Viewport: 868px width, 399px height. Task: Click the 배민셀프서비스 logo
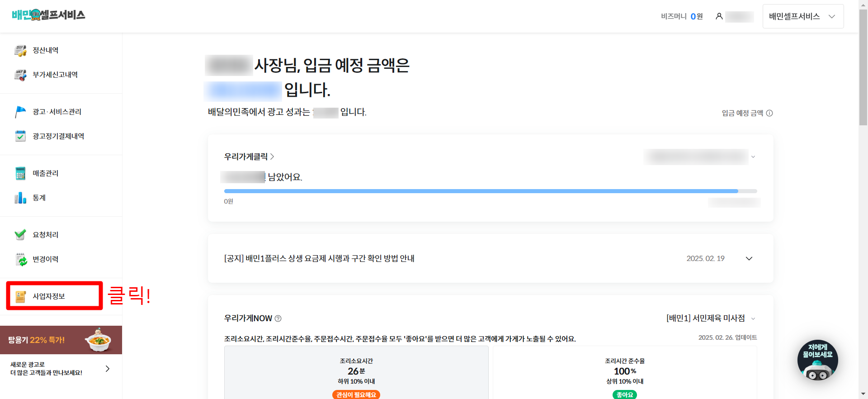click(x=48, y=15)
